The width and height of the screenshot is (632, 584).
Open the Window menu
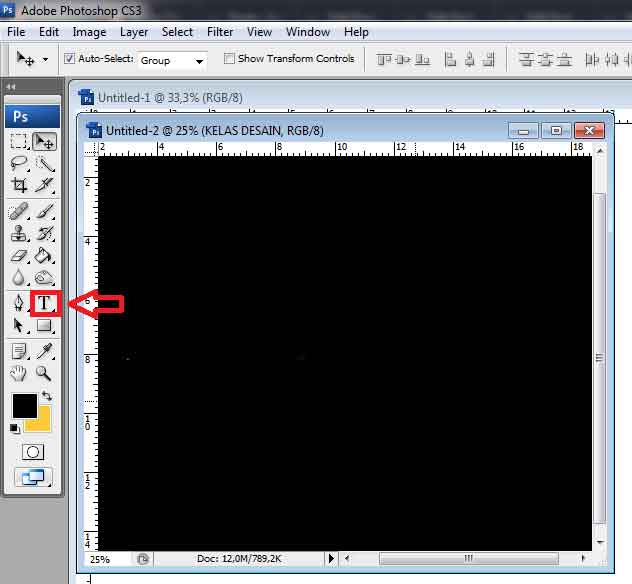pyautogui.click(x=308, y=32)
